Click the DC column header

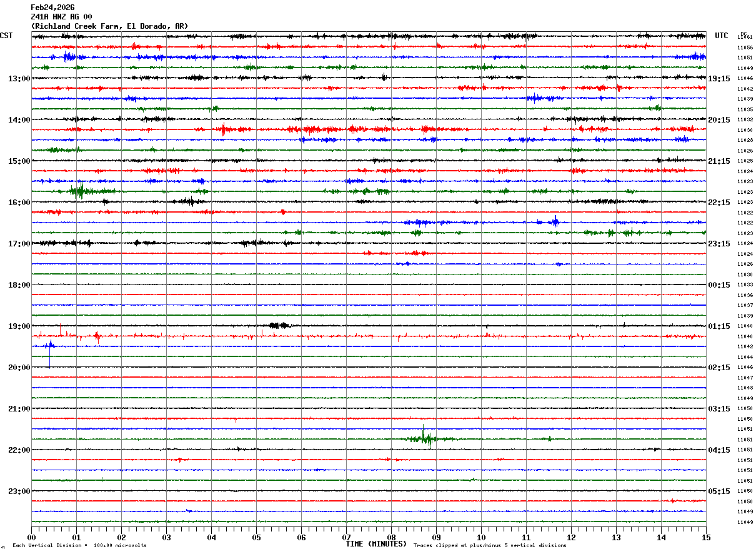(x=744, y=33)
